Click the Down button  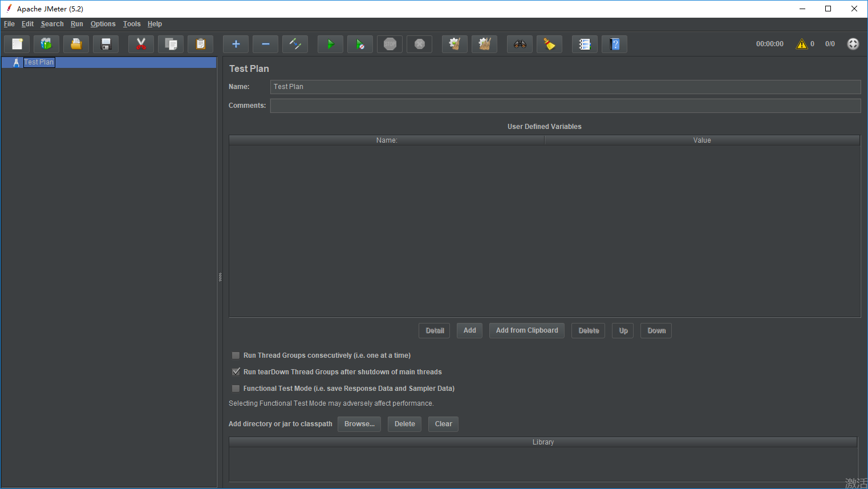pyautogui.click(x=656, y=331)
